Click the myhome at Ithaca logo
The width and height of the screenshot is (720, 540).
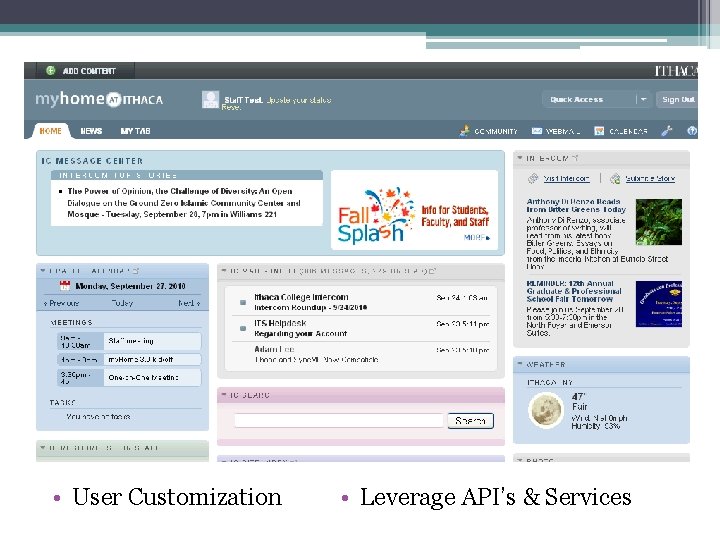click(99, 99)
